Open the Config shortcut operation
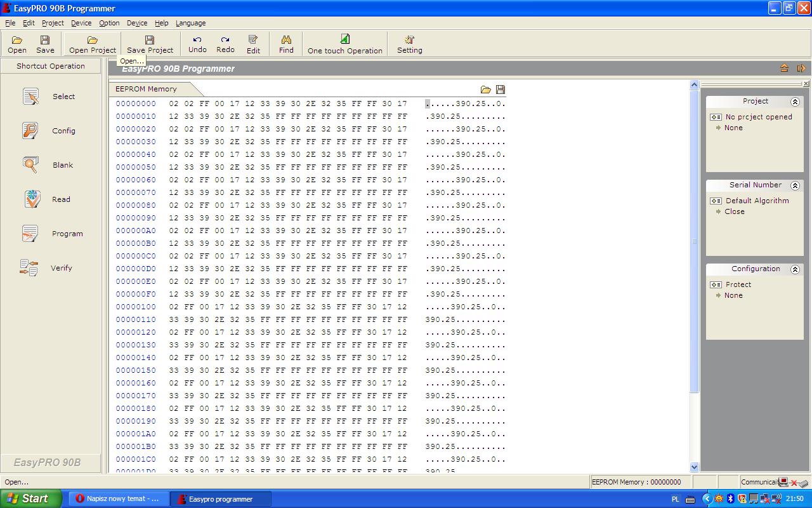This screenshot has height=508, width=812. click(49, 131)
